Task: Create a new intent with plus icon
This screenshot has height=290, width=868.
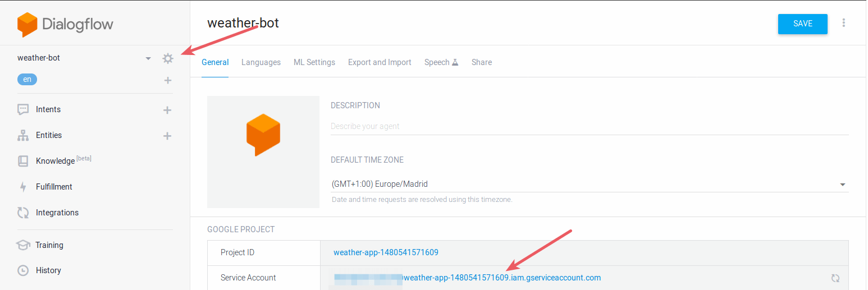Action: click(x=167, y=110)
